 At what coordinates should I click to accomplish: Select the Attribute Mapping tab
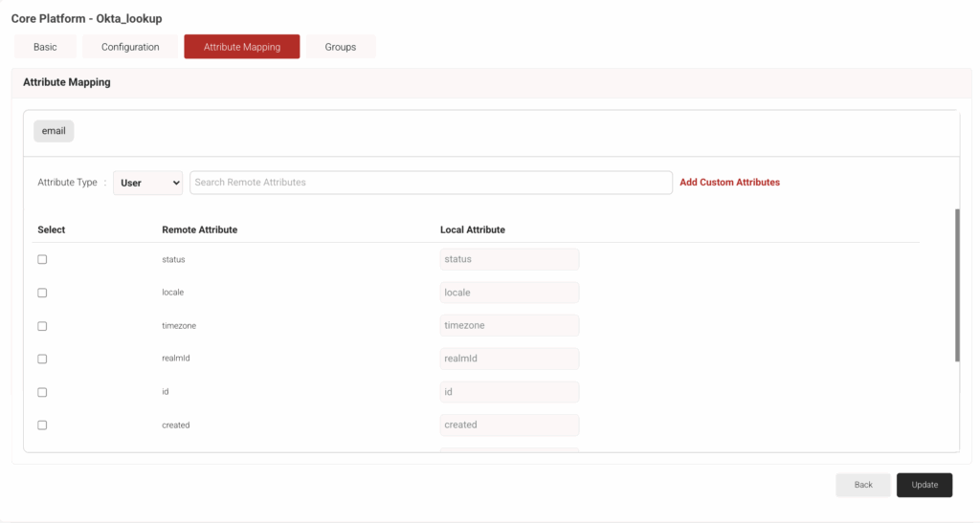click(242, 47)
